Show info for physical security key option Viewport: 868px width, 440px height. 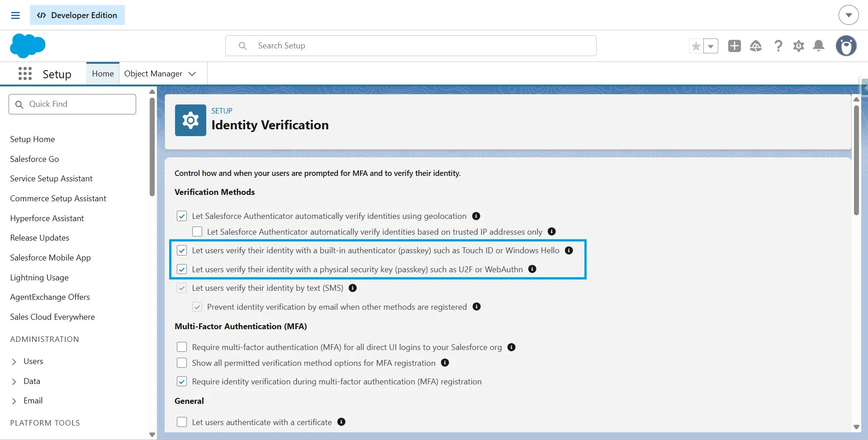tap(532, 269)
